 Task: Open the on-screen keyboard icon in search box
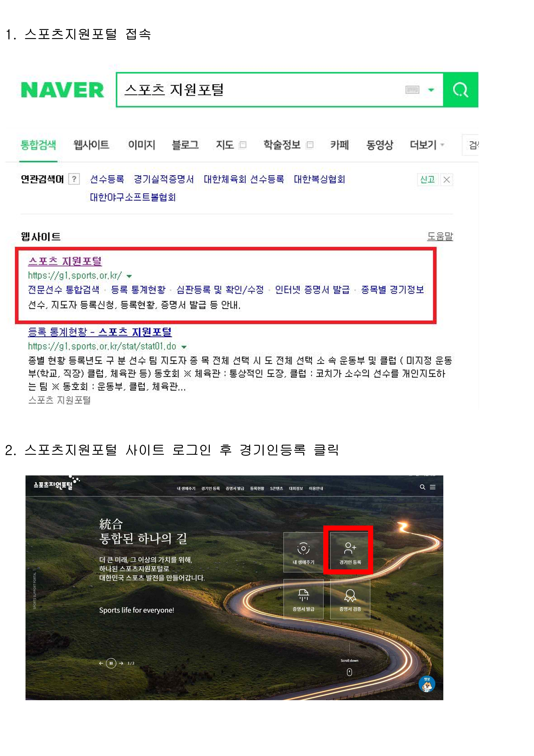(x=412, y=90)
